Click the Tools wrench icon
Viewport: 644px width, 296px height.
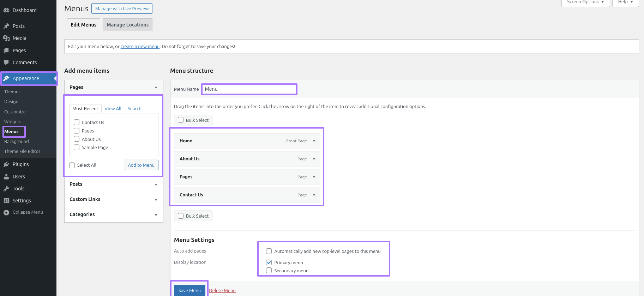[6, 189]
